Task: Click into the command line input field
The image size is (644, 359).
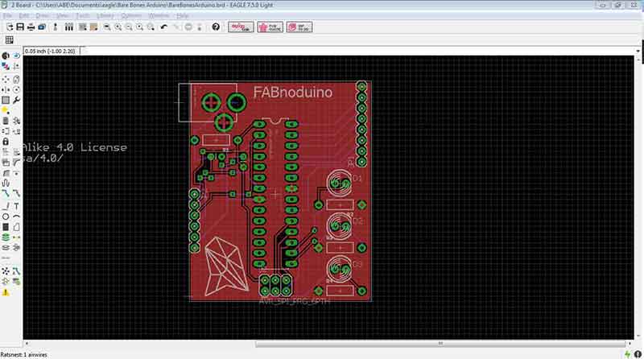Action: tap(357, 51)
